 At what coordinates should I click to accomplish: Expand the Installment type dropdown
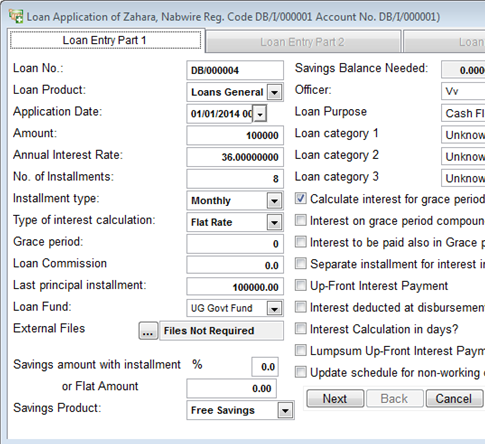coord(274,201)
